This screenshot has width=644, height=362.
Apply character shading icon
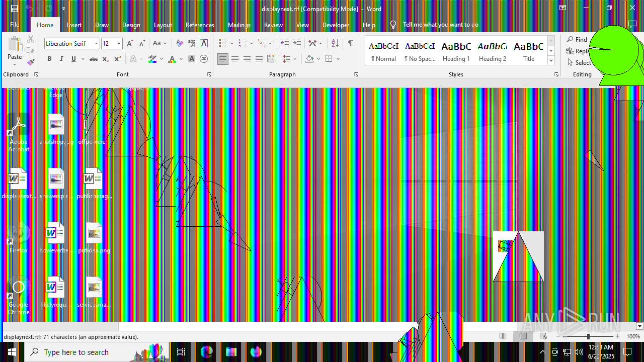tap(192, 59)
